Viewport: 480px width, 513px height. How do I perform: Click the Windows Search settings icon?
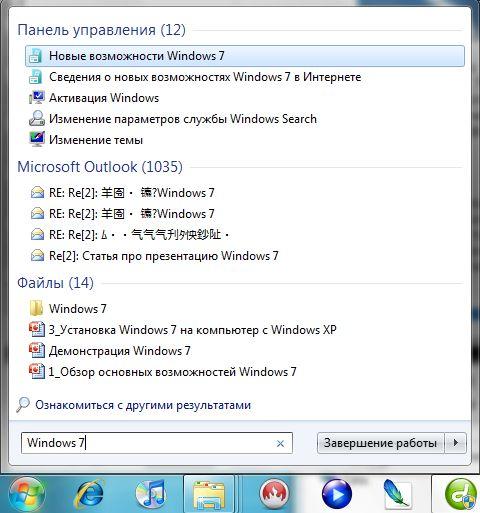point(37,119)
